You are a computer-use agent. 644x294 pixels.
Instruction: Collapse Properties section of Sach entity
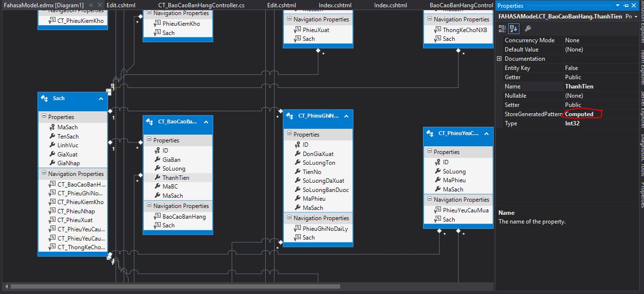pyautogui.click(x=44, y=117)
